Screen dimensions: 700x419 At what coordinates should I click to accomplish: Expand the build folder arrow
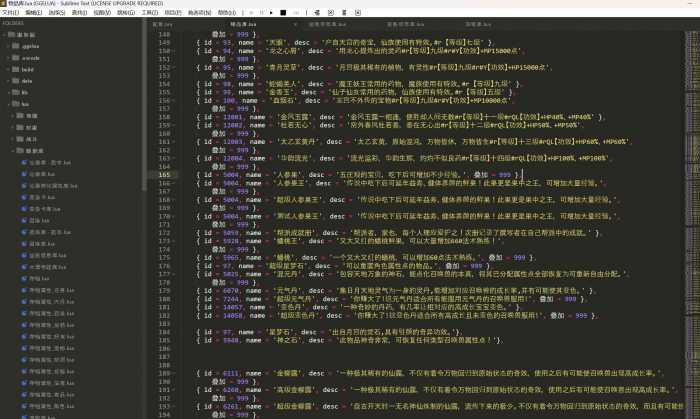(x=8, y=69)
